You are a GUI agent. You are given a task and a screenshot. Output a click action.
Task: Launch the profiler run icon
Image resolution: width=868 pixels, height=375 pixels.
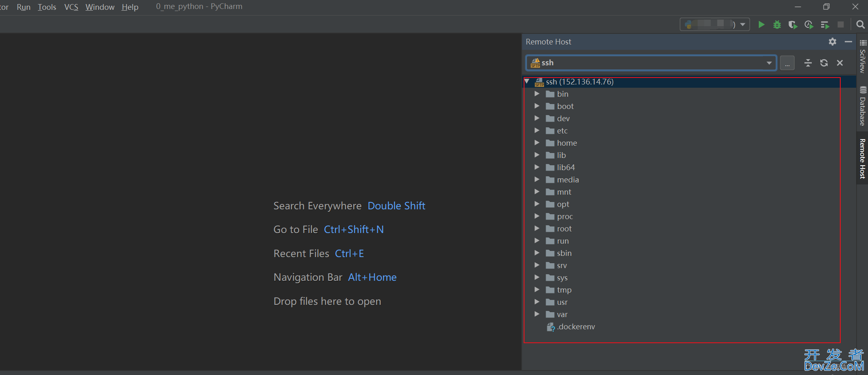[x=809, y=25]
